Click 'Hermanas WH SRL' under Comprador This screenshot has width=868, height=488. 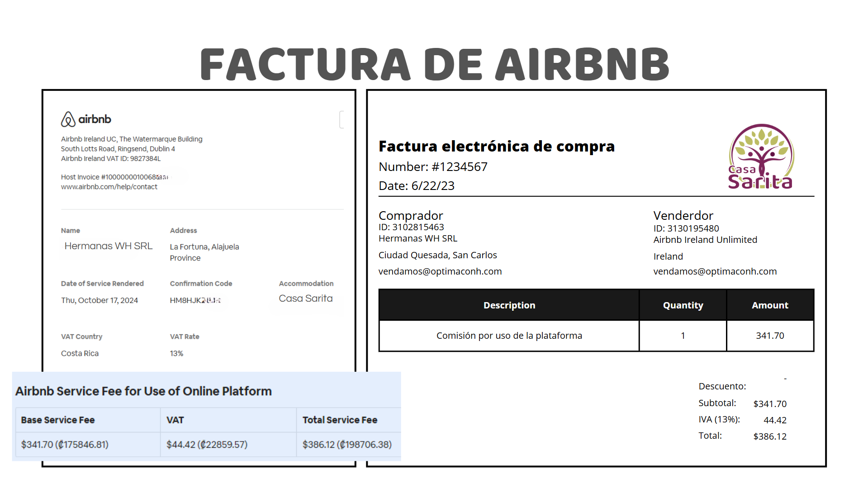point(418,238)
